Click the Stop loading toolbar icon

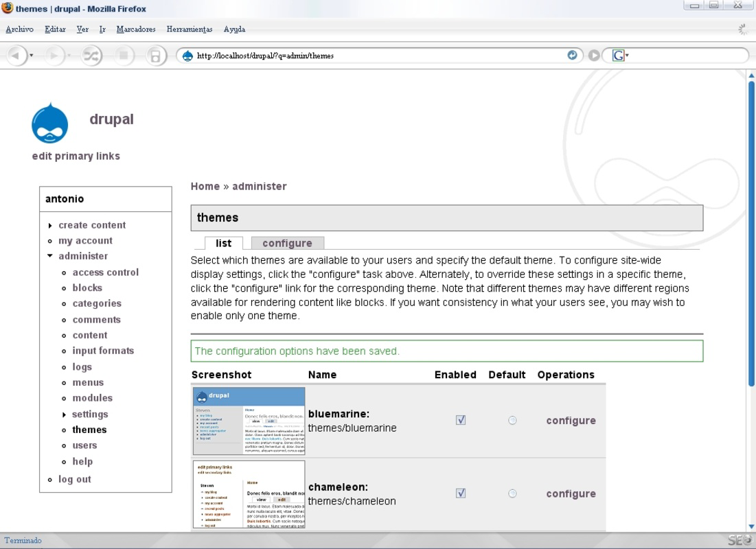pyautogui.click(x=124, y=56)
